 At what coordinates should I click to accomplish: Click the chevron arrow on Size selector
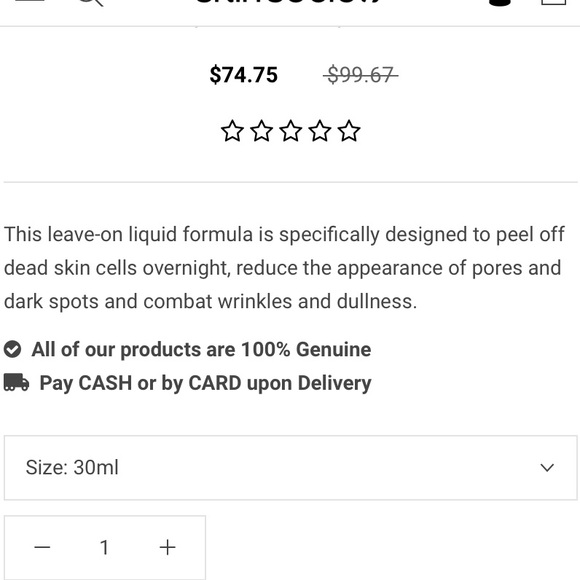pyautogui.click(x=547, y=468)
